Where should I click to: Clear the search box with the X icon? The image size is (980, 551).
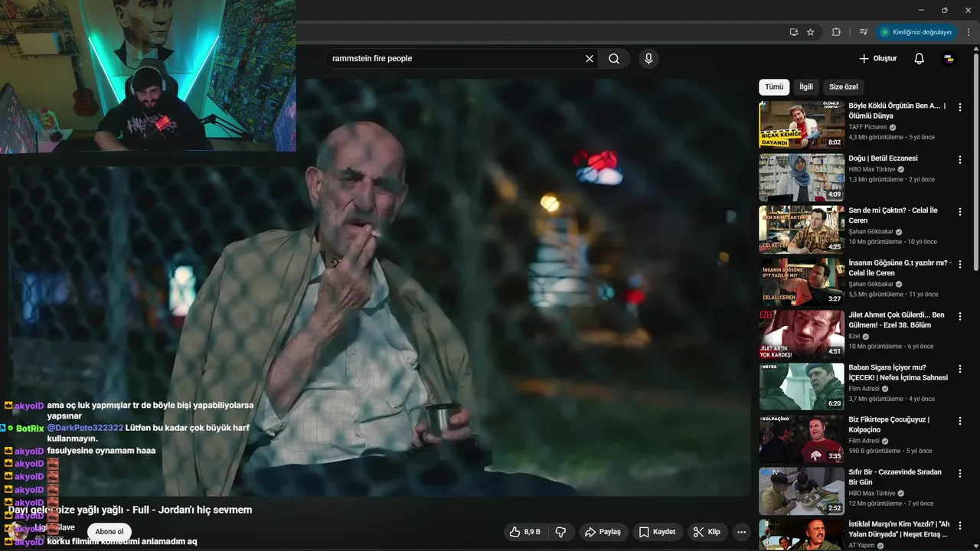[x=590, y=59]
